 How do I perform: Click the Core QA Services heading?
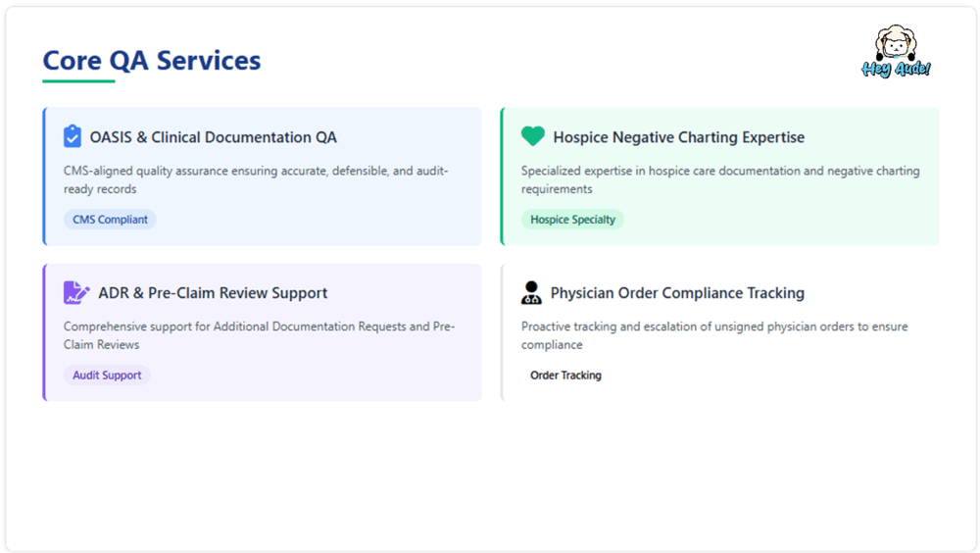pyautogui.click(x=152, y=60)
